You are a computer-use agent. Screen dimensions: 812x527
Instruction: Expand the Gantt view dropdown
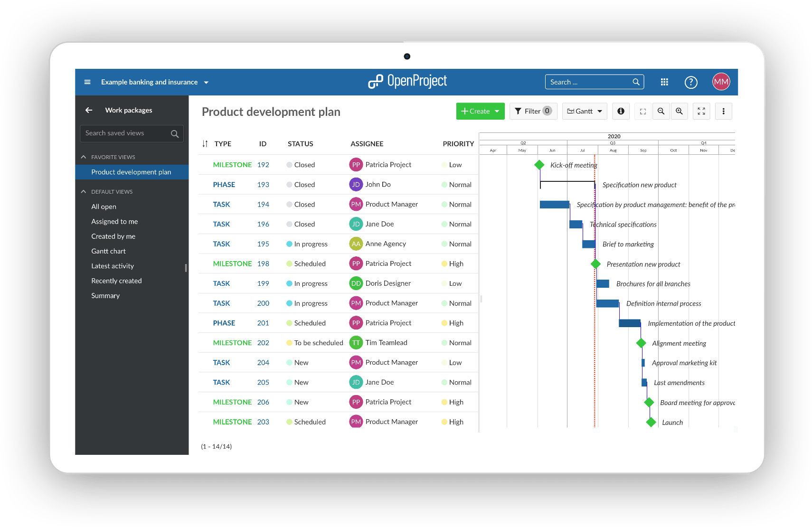pyautogui.click(x=585, y=111)
